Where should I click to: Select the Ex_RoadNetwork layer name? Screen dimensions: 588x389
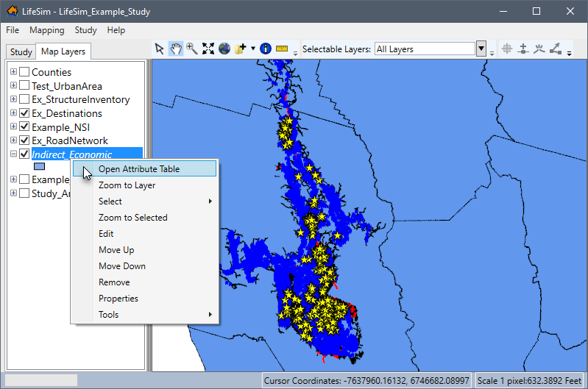(70, 140)
